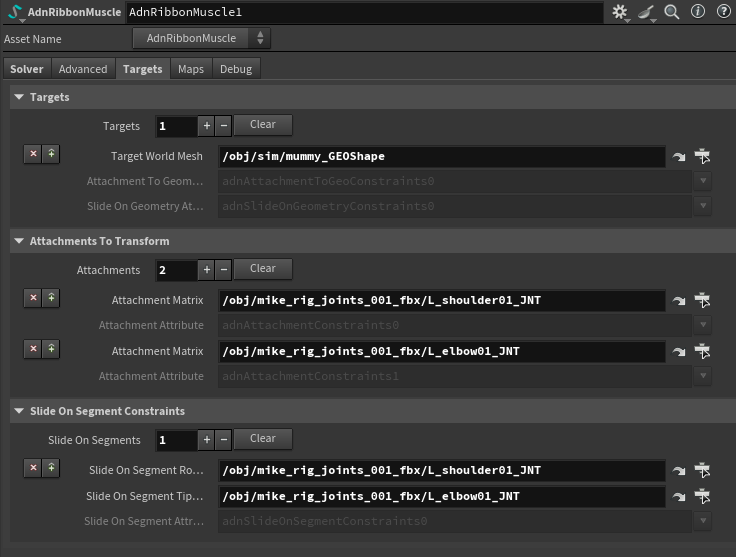Image resolution: width=736 pixels, height=557 pixels.
Task: Edit the Target World Mesh path field
Action: pos(442,156)
